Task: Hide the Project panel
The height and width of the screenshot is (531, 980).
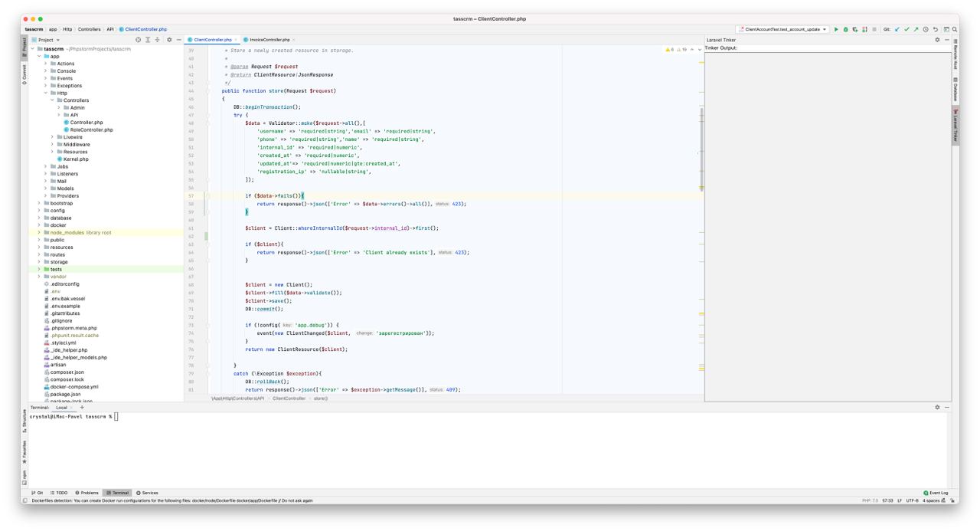Action: [x=178, y=40]
